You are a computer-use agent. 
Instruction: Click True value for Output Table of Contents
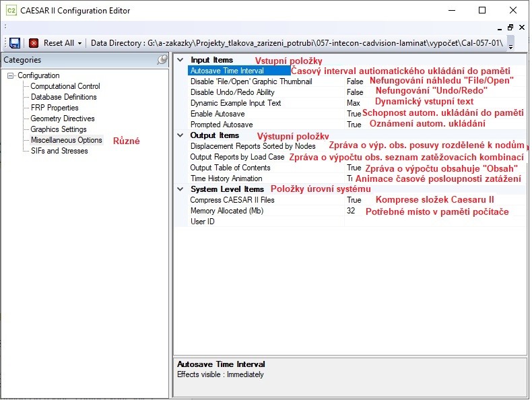354,168
